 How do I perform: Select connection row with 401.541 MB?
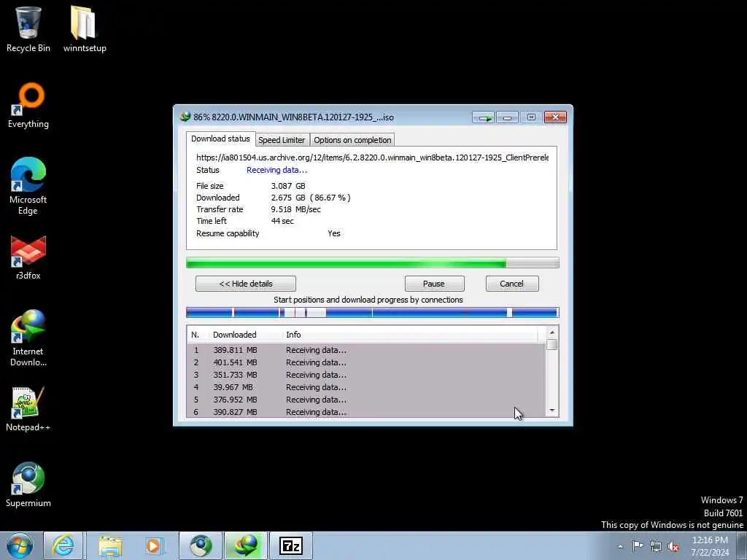[367, 362]
